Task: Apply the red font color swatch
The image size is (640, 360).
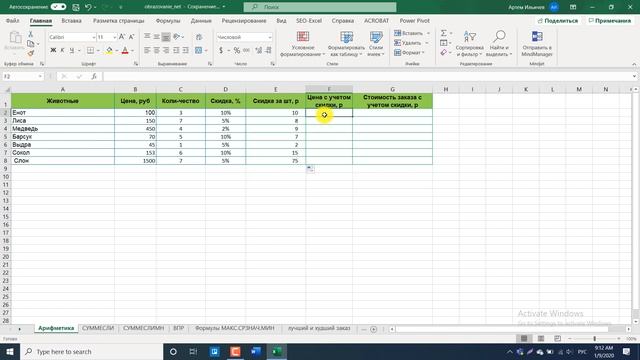Action: click(125, 50)
